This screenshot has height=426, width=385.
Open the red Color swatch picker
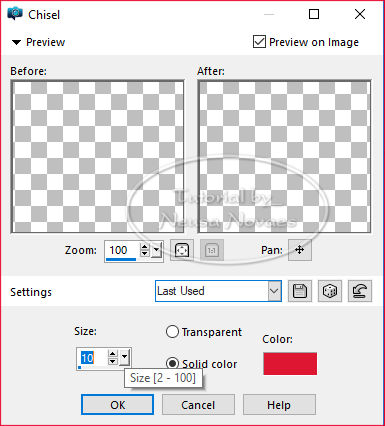click(x=290, y=363)
